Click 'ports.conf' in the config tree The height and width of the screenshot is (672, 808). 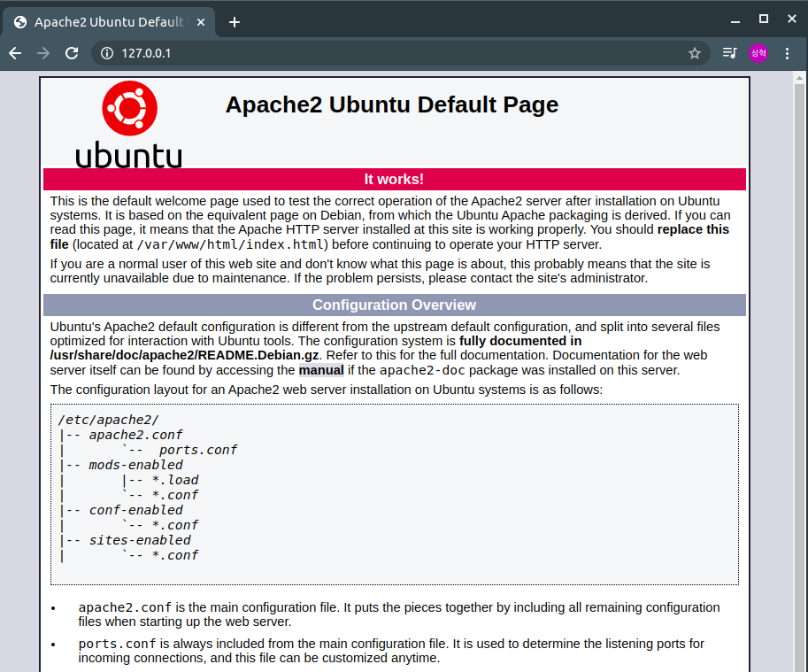pos(198,450)
